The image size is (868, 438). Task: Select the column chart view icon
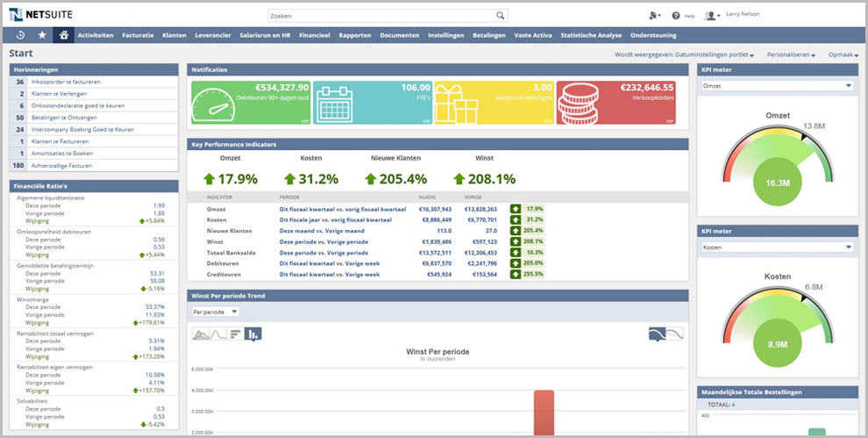pos(253,334)
